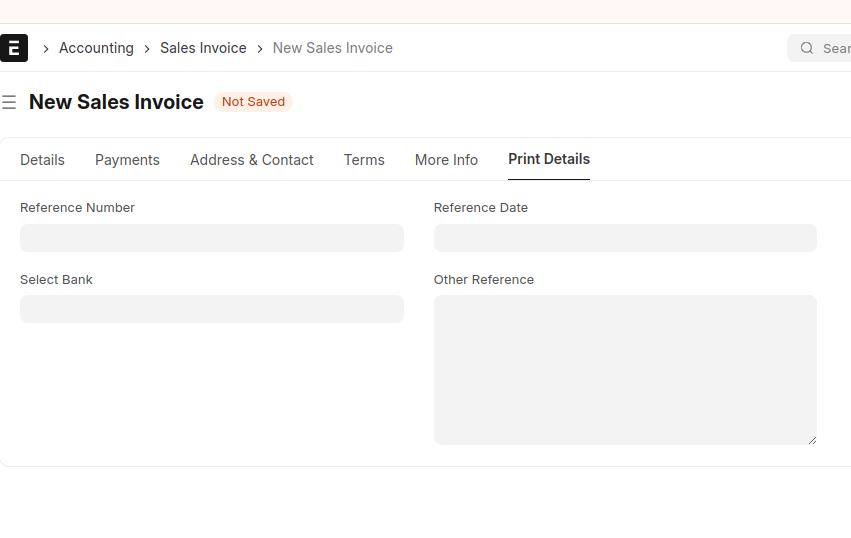Click the magnifier icon in the search bar
The image size is (851, 538).
(806, 48)
